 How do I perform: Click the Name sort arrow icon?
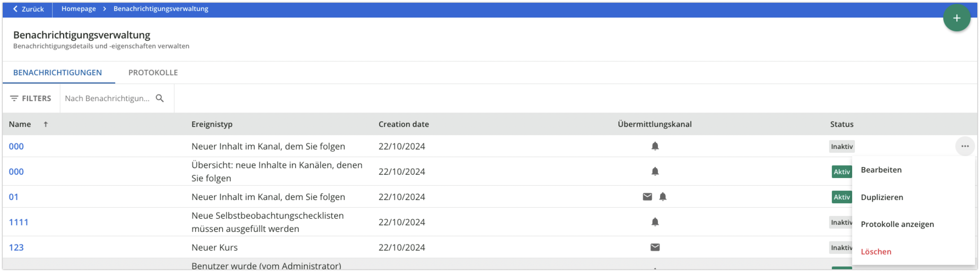pos(46,124)
